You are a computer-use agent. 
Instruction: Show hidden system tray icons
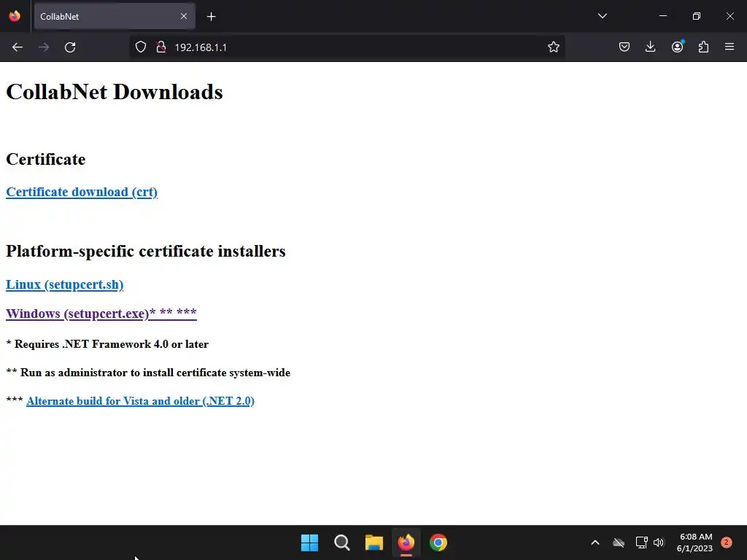(x=595, y=542)
